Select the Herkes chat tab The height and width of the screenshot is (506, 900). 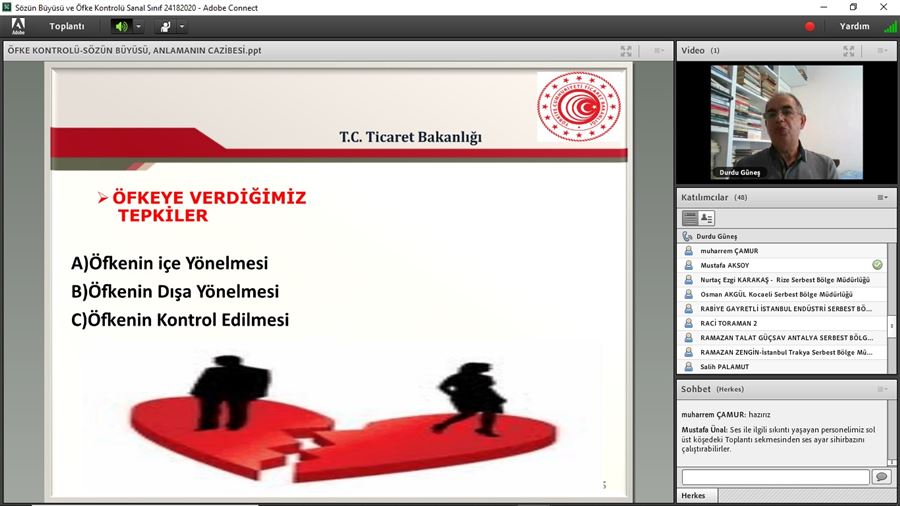pyautogui.click(x=693, y=496)
